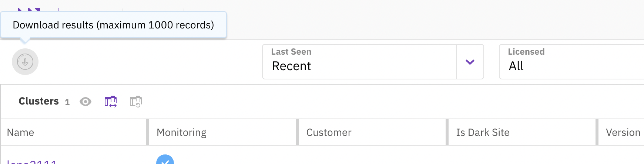Click the purple logo at top left
Viewport: 644px width, 164px height.
tap(29, 10)
